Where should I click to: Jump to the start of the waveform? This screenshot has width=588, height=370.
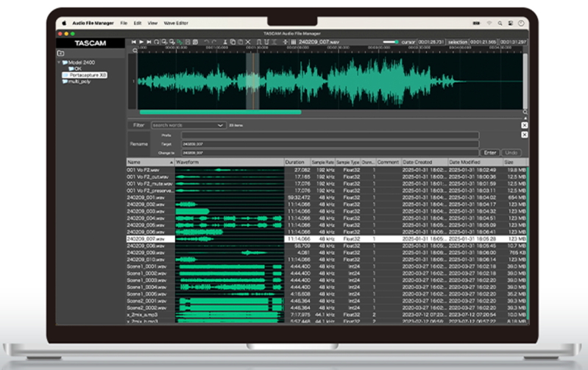pyautogui.click(x=133, y=42)
